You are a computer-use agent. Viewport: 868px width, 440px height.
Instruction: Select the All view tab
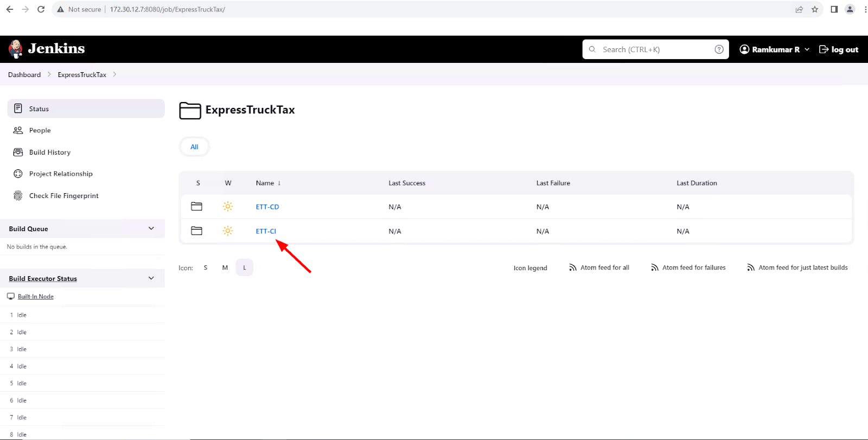[x=194, y=146]
